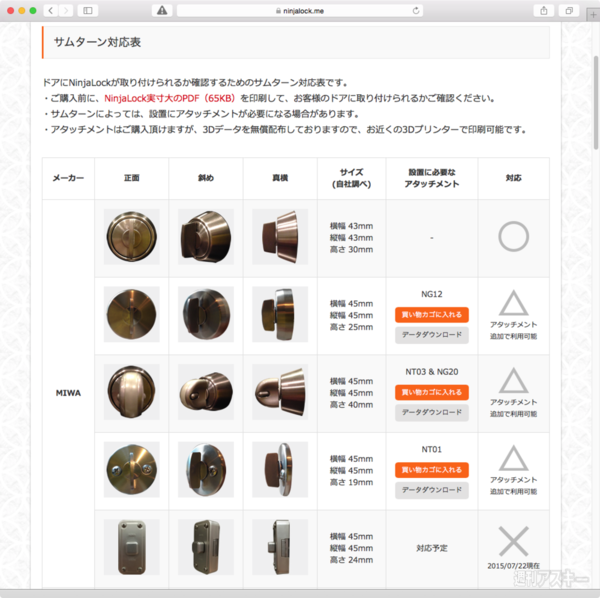Click the warning triangle toolbar icon

coord(162,11)
